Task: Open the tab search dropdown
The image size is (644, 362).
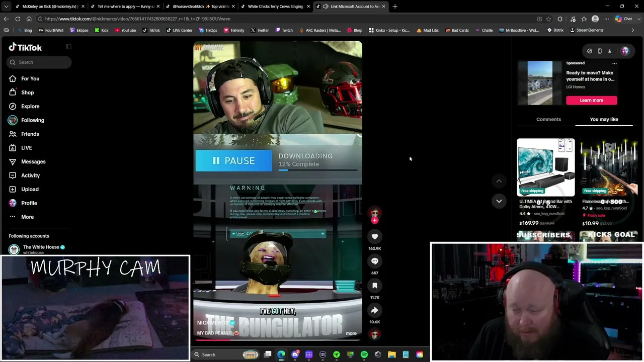Action: click(x=6, y=7)
